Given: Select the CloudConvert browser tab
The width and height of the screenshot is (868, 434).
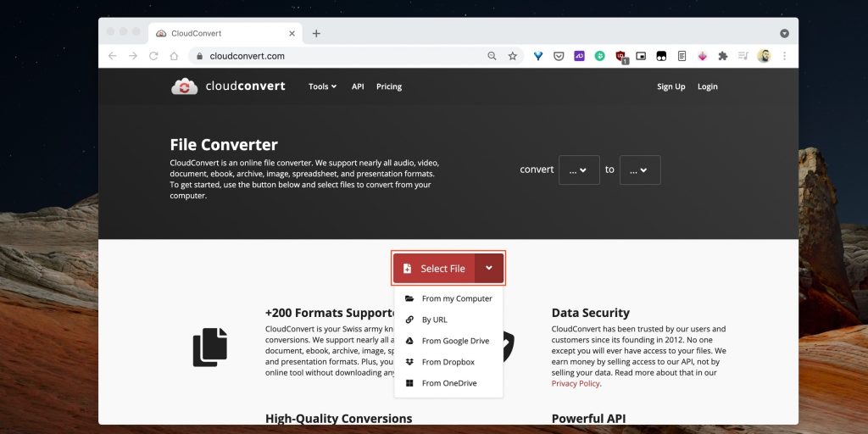Looking at the screenshot, I should point(225,33).
